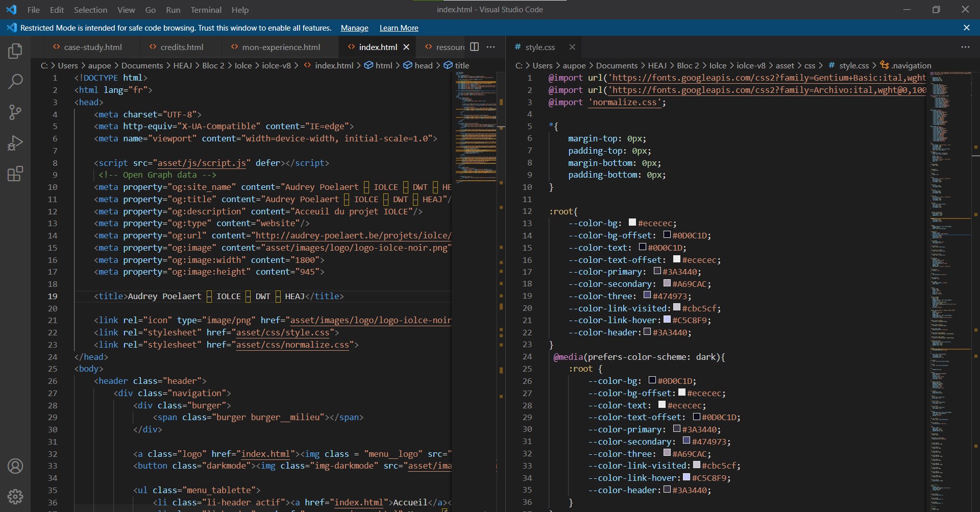Click the iolce-v8 breadcrumb in left editor

tap(276, 65)
